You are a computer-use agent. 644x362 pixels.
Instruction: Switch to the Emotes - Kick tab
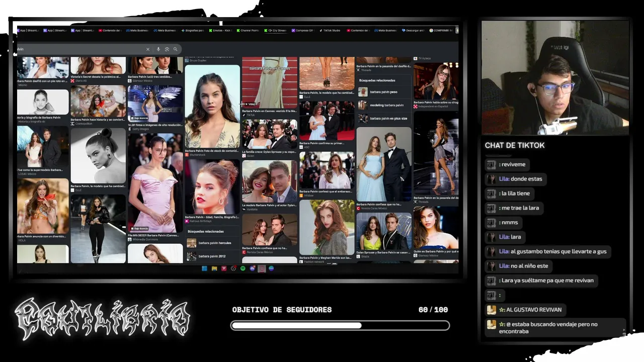(x=221, y=31)
